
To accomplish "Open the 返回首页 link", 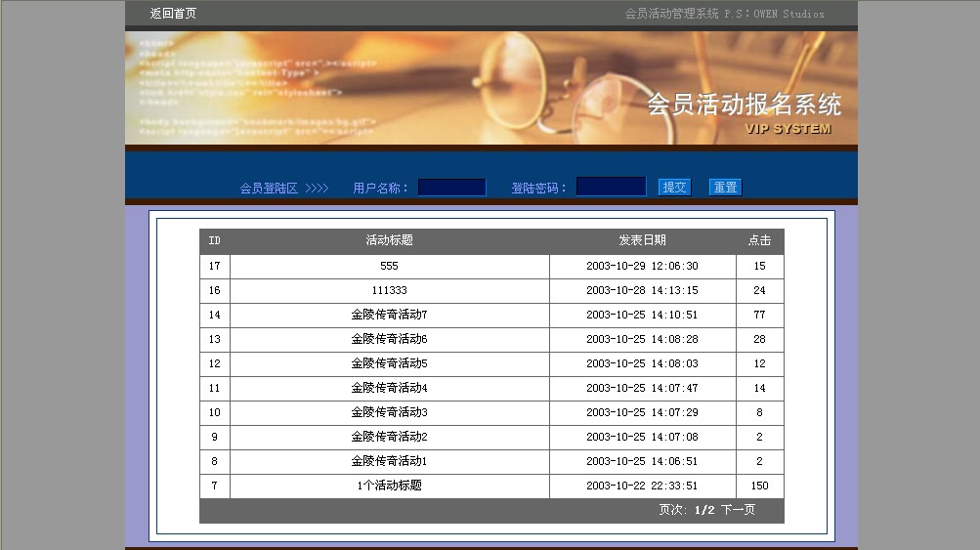I will click(173, 13).
